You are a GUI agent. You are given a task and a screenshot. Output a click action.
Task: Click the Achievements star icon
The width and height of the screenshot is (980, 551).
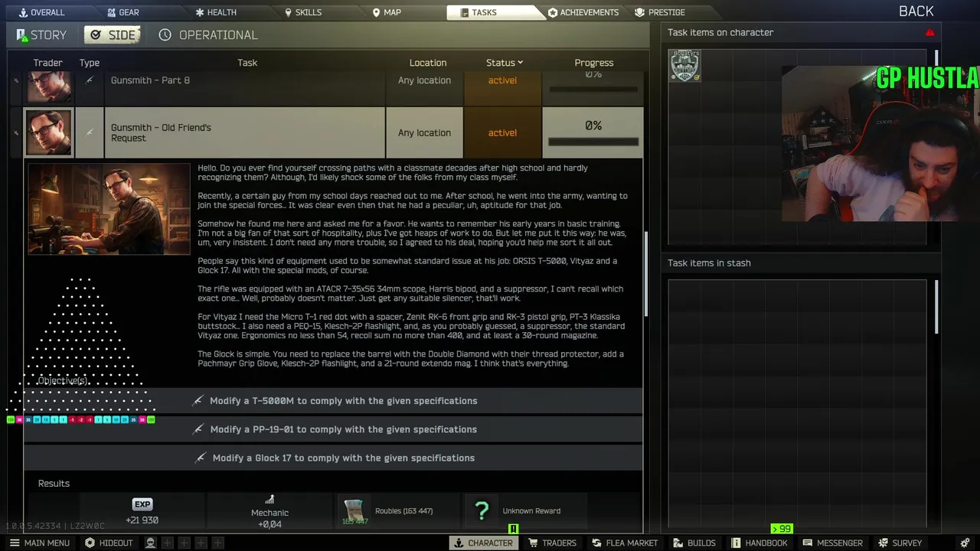coord(553,12)
